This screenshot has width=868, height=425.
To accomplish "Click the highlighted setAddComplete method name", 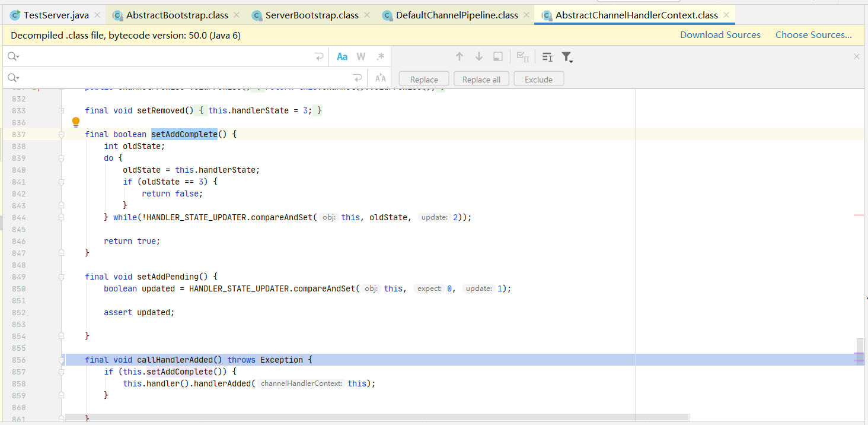I will coord(184,134).
